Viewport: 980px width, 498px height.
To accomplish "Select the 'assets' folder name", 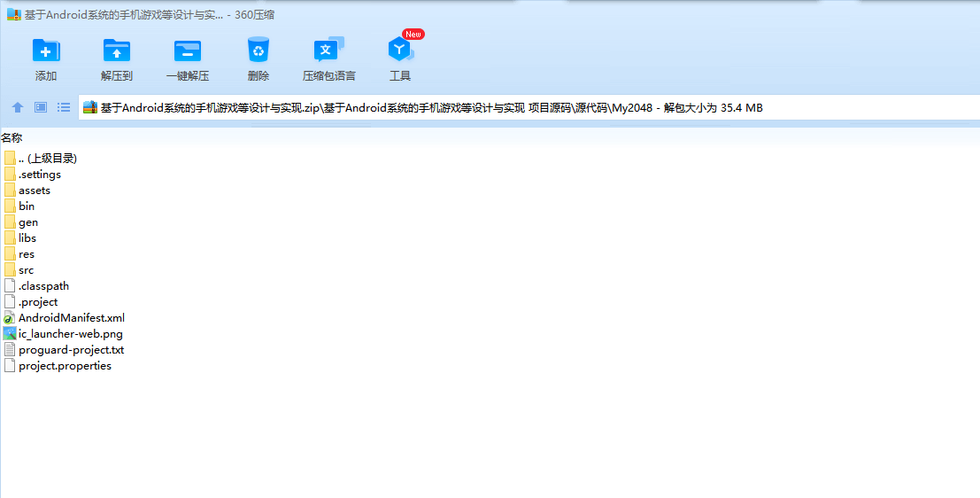I will (35, 191).
